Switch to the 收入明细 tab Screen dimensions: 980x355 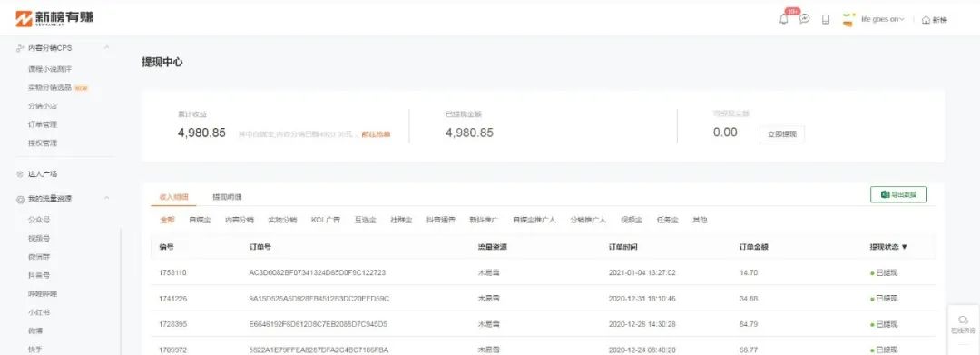(173, 197)
